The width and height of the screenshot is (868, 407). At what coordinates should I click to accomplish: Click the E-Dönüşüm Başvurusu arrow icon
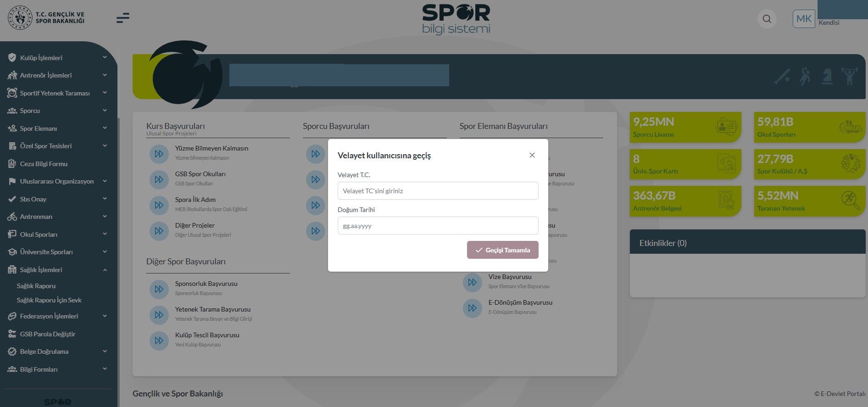point(473,308)
